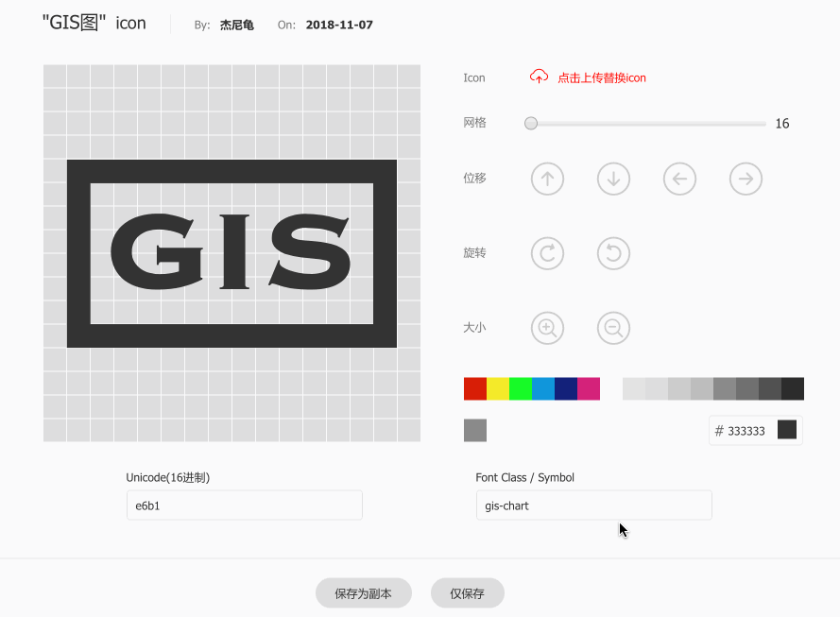Screen dimensions: 840x617
Task: Rotate the icon counterclockwise
Action: coord(613,253)
